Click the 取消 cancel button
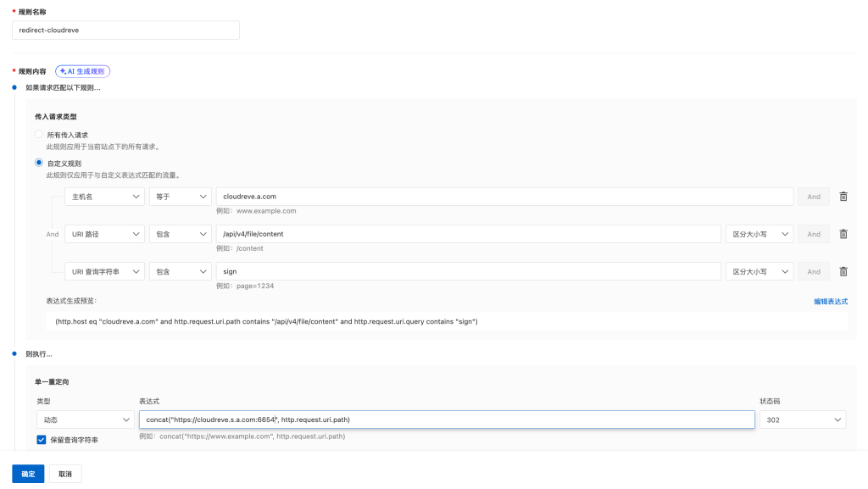 (65, 474)
